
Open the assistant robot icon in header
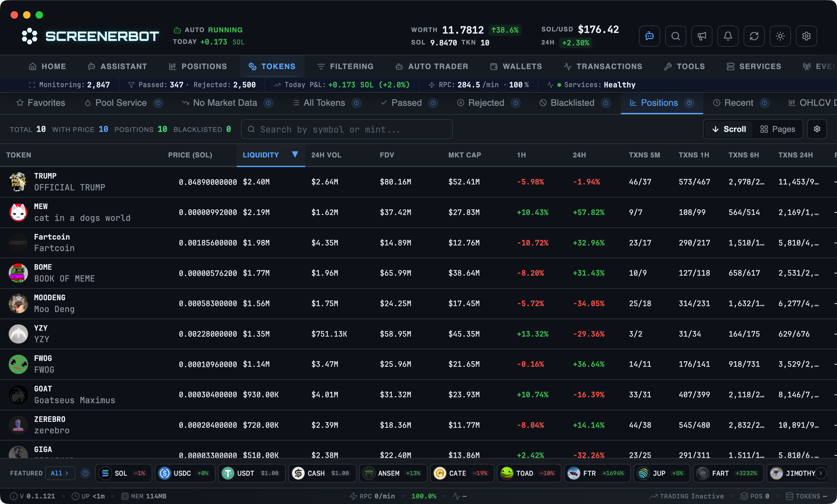point(649,36)
